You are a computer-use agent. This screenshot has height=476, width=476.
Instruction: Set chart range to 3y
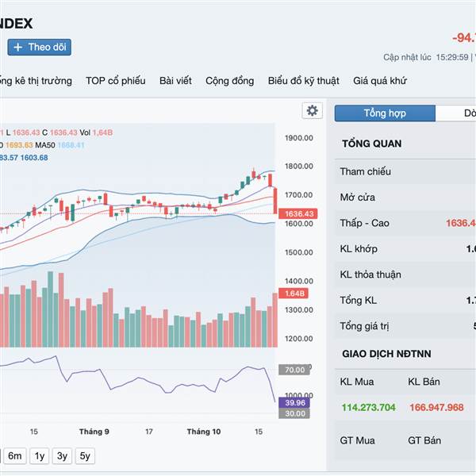click(x=62, y=456)
